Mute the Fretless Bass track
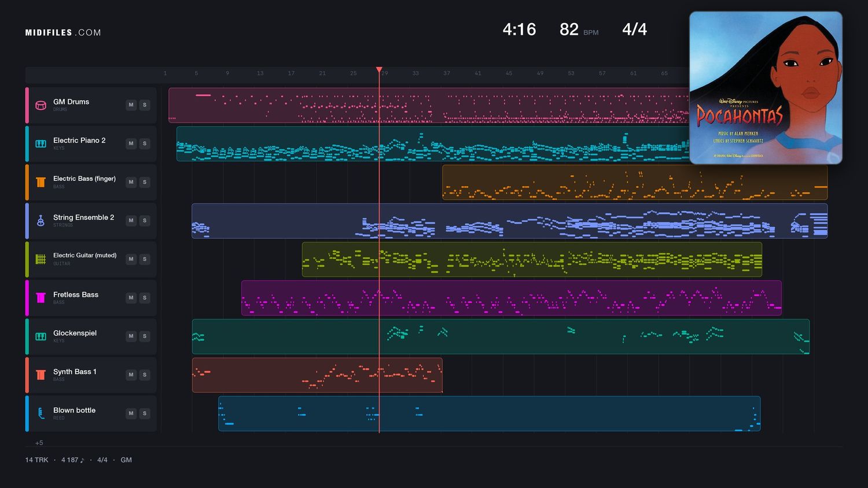The height and width of the screenshot is (488, 868). tap(131, 298)
